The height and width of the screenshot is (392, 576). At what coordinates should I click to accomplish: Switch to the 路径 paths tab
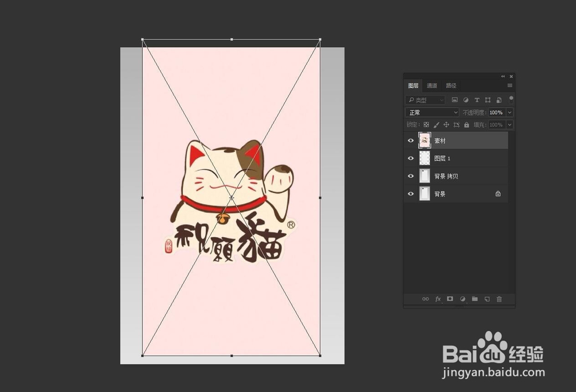click(451, 86)
